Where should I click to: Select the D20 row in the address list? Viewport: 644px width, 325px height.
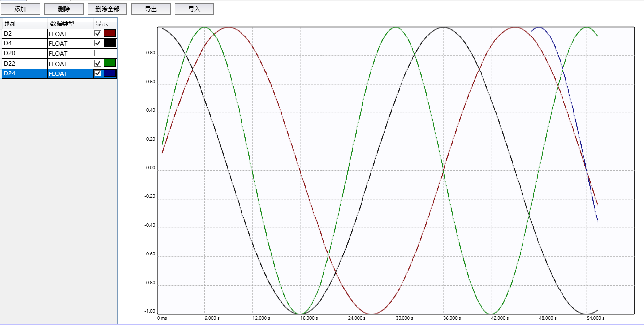click(22, 53)
